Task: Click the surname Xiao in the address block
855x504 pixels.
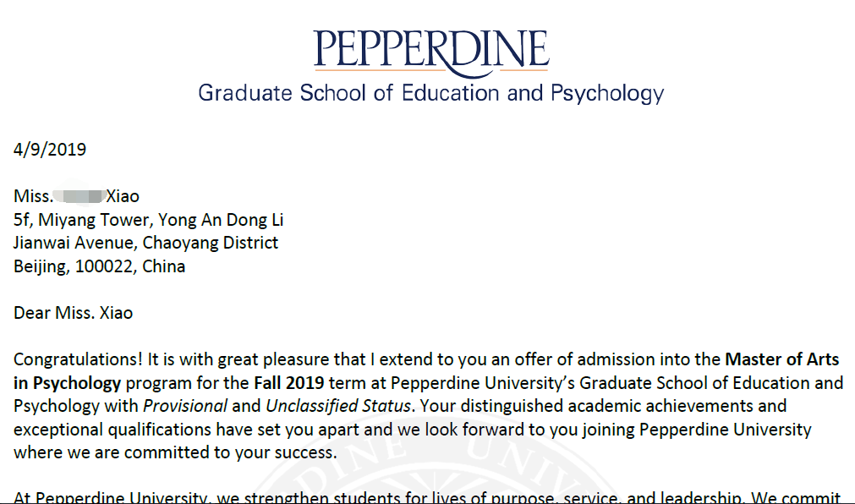Action: click(x=123, y=197)
